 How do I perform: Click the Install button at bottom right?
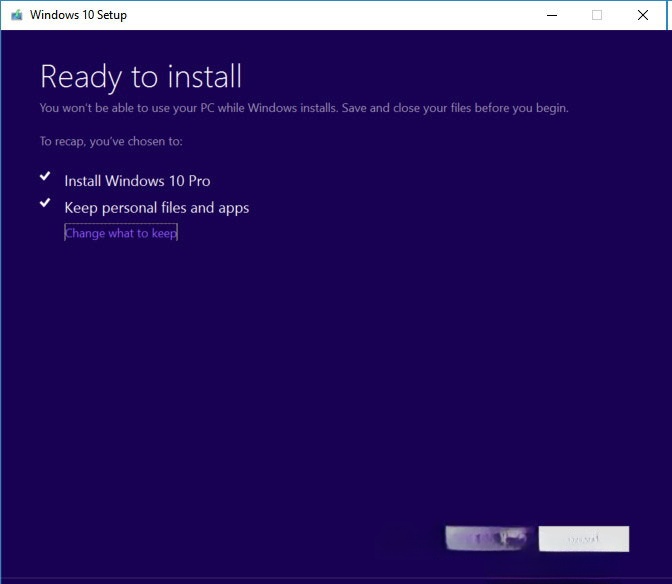click(584, 539)
